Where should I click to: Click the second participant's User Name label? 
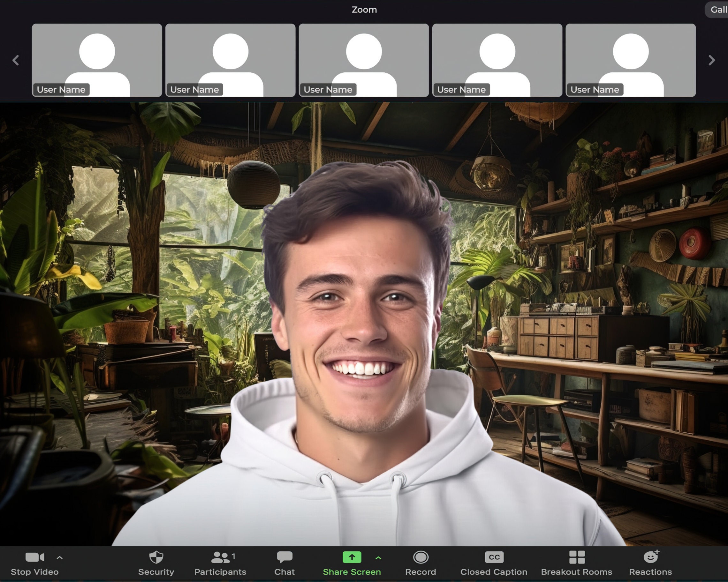tap(194, 90)
